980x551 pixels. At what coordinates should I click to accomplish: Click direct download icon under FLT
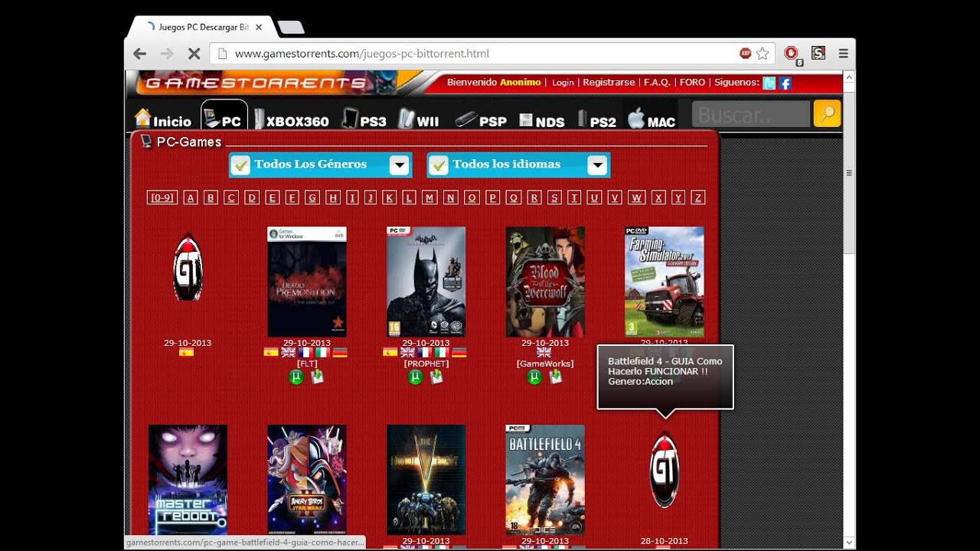coord(317,377)
